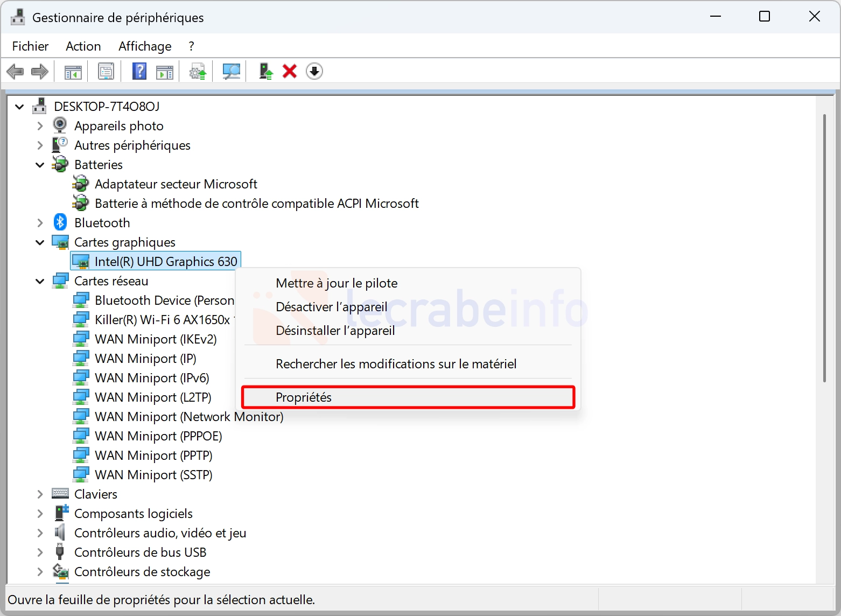Image resolution: width=841 pixels, height=616 pixels.
Task: Open the Affichage menu
Action: [145, 46]
